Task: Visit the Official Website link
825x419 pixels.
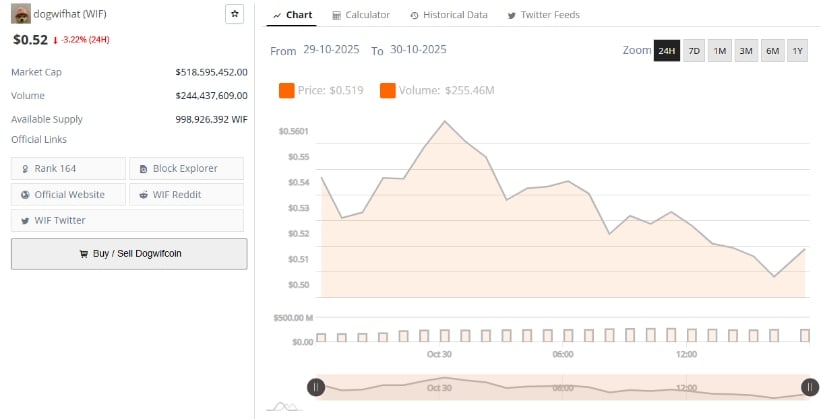Action: (x=69, y=194)
